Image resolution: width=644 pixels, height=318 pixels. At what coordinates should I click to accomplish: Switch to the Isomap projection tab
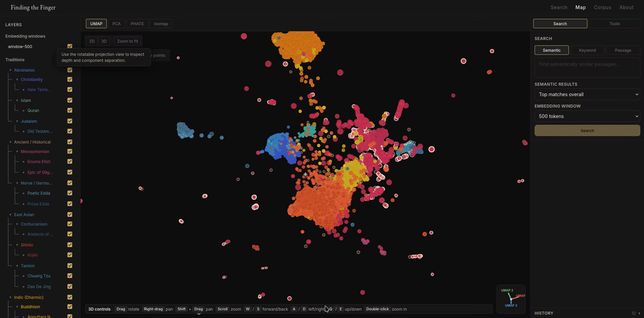click(x=160, y=24)
